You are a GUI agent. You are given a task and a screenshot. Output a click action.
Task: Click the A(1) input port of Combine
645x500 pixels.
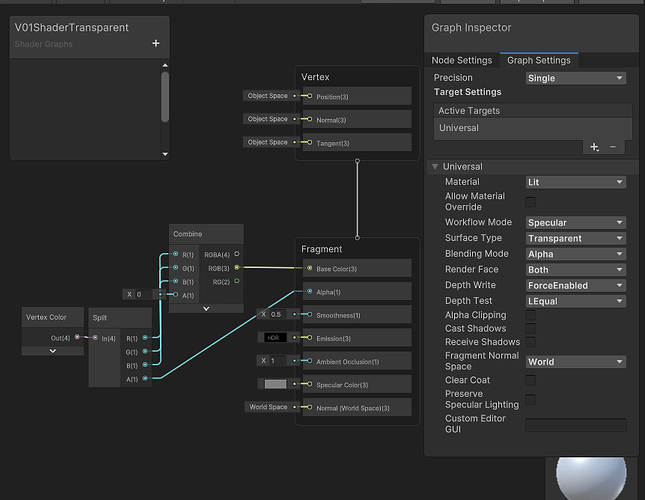click(176, 294)
